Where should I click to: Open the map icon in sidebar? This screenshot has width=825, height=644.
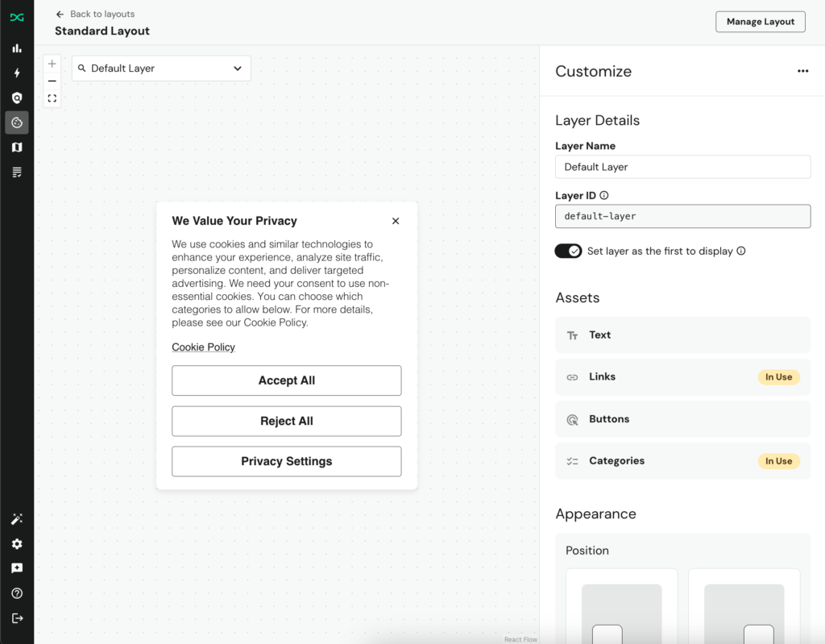pyautogui.click(x=17, y=147)
